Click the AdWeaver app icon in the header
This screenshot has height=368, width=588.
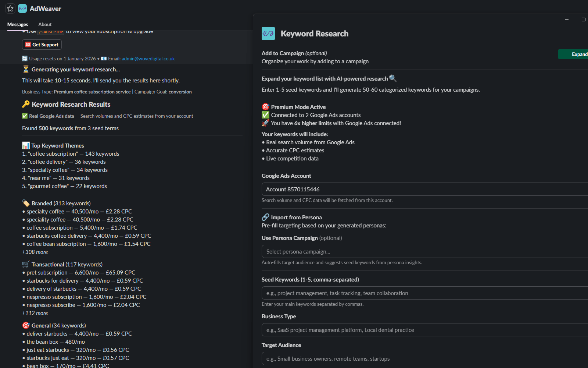(x=22, y=8)
